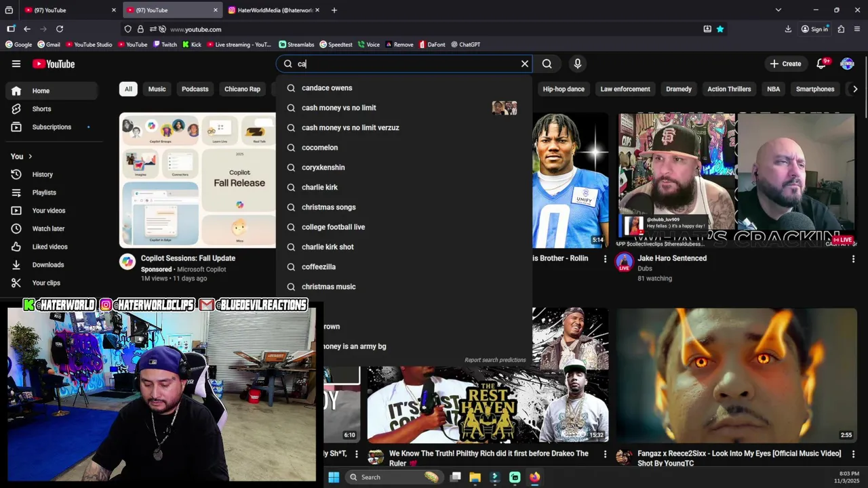Open the Copilot Fall Release ad thumbnail
Viewport: 868px width, 488px height.
197,180
